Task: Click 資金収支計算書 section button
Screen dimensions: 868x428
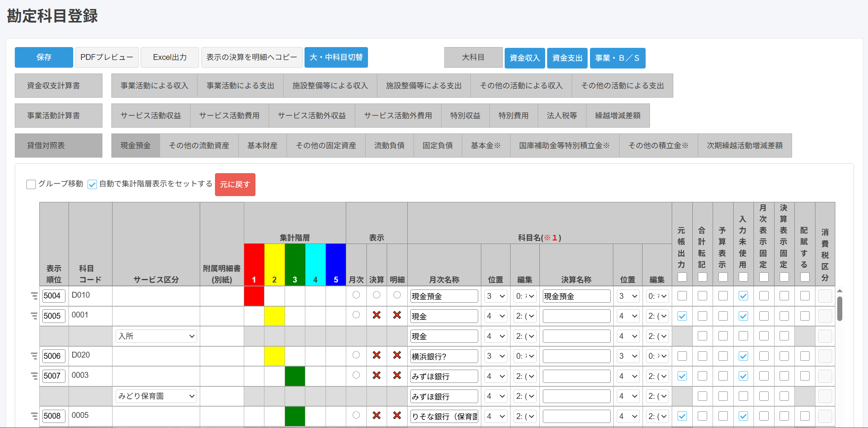Action: point(58,86)
